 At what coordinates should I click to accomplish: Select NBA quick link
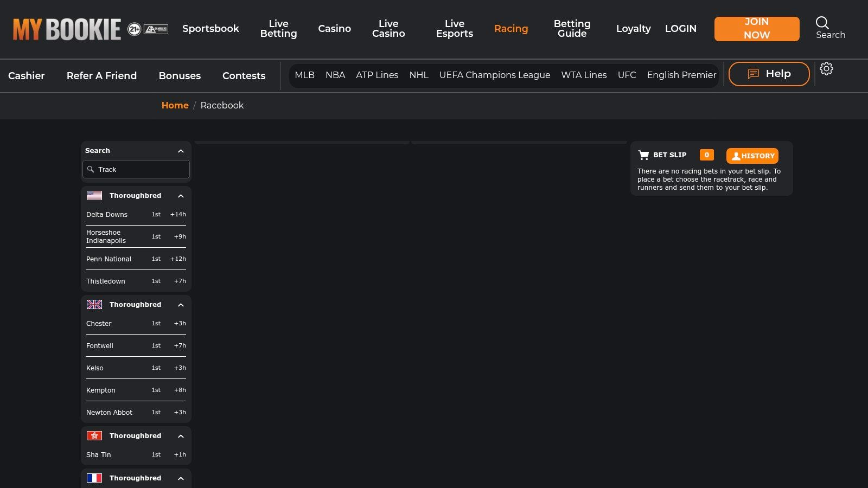click(x=335, y=75)
